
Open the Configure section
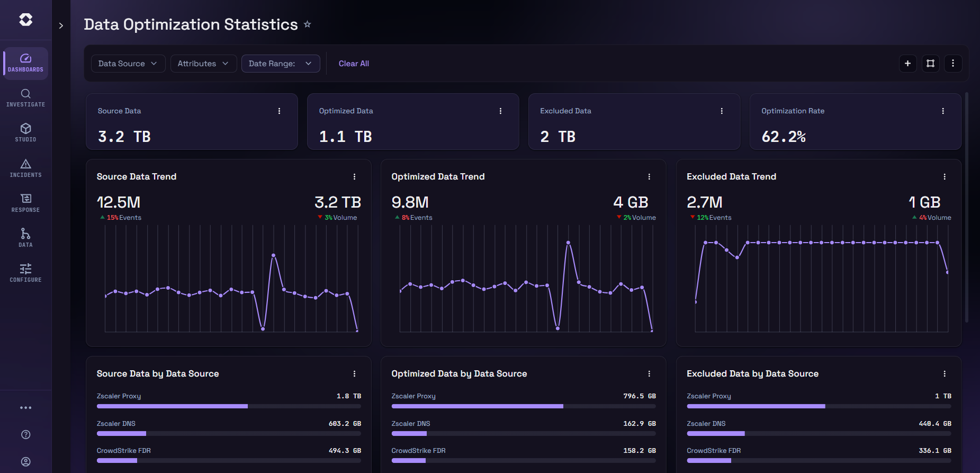(x=25, y=273)
